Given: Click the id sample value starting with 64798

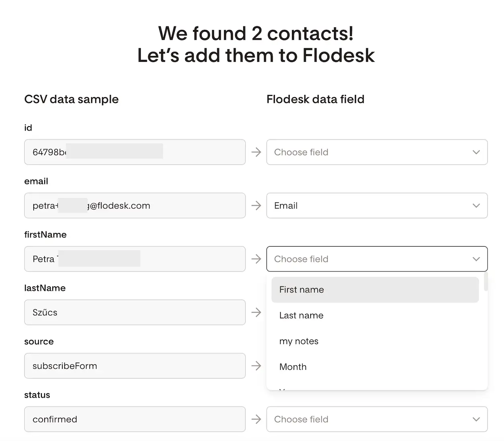Looking at the screenshot, I should (135, 152).
